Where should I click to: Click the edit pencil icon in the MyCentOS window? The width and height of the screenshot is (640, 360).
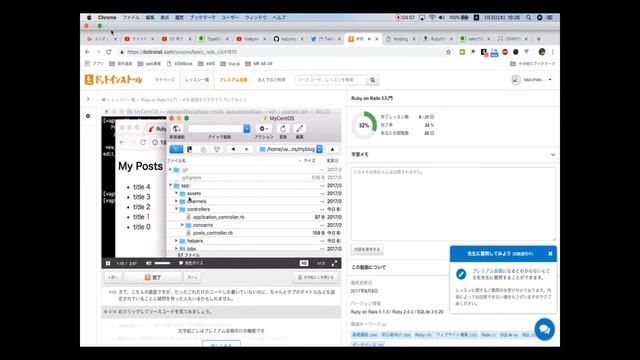click(300, 129)
